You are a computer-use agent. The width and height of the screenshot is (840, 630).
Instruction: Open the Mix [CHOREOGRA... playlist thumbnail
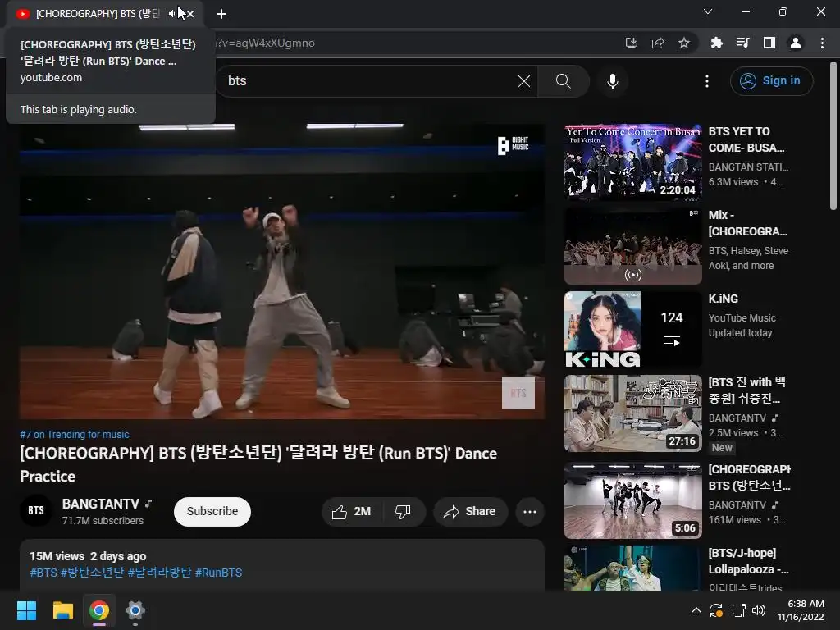[x=632, y=246]
